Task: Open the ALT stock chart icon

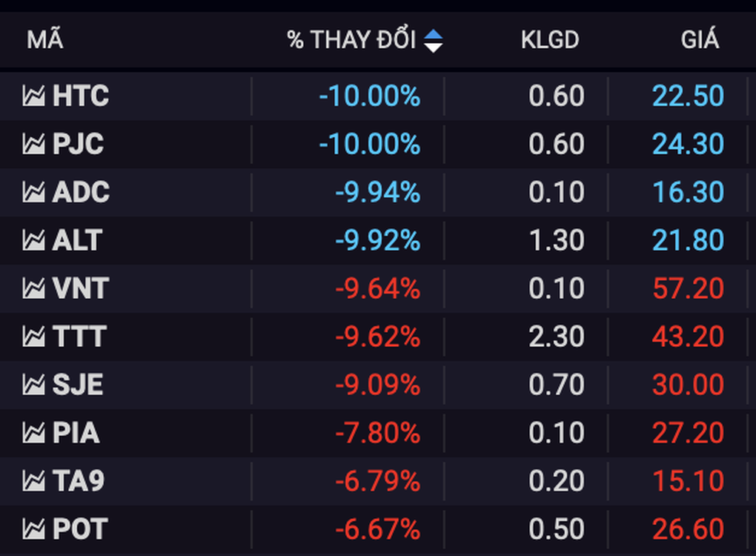Action: pos(33,240)
